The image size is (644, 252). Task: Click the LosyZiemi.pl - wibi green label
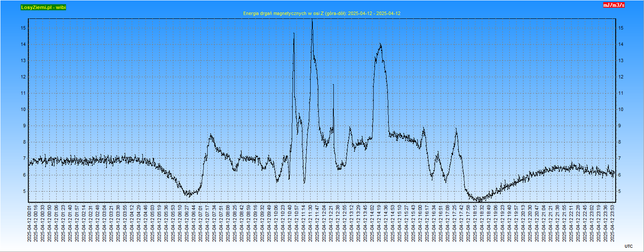(x=43, y=7)
